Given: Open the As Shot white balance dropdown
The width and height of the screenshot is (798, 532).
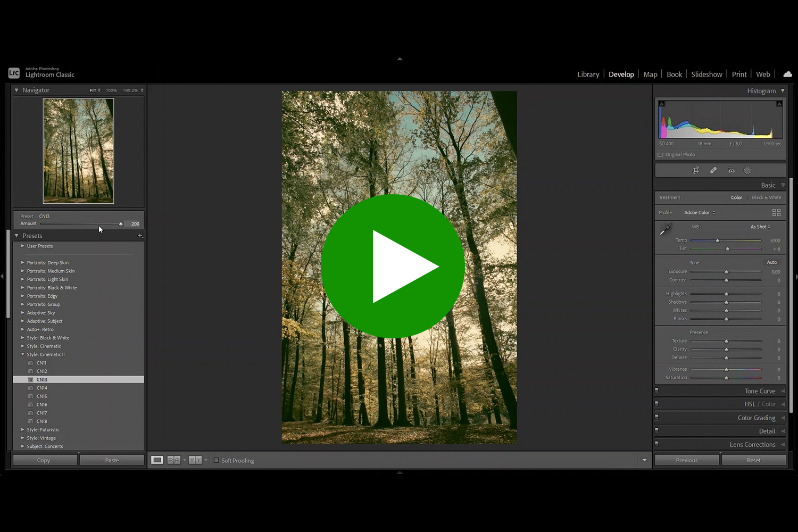Looking at the screenshot, I should (x=760, y=227).
